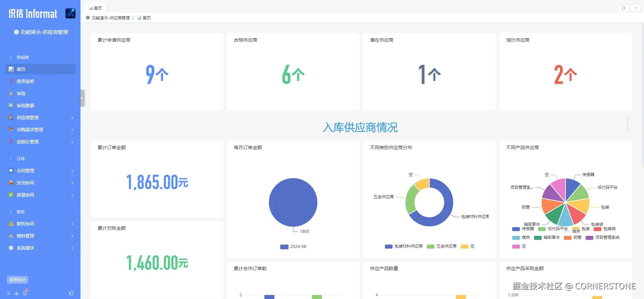
Task: Click the panel layout icon at the sidebar bottom right
Action: coord(71,293)
